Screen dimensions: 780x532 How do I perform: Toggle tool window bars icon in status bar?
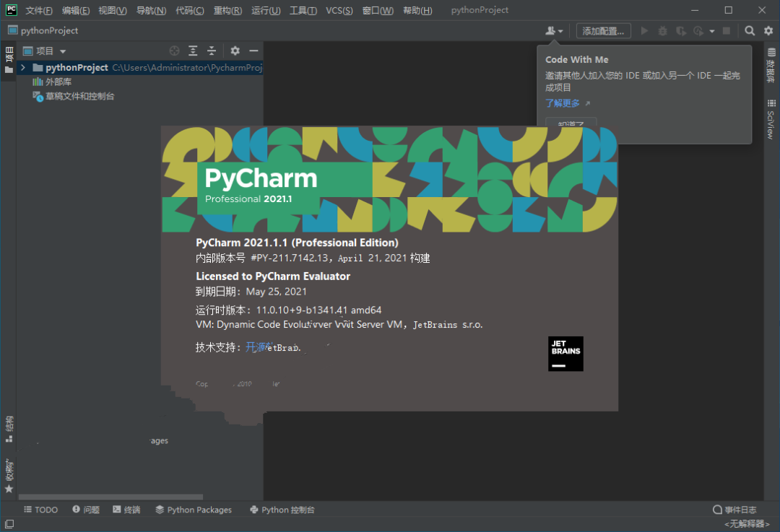pos(9,523)
